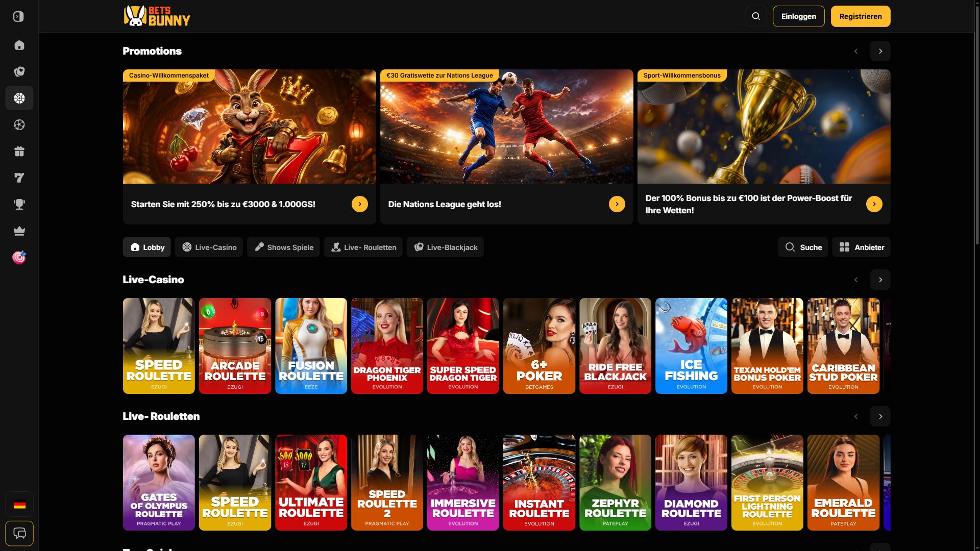Switch to the Live-Casino tab
980x551 pixels.
(209, 247)
